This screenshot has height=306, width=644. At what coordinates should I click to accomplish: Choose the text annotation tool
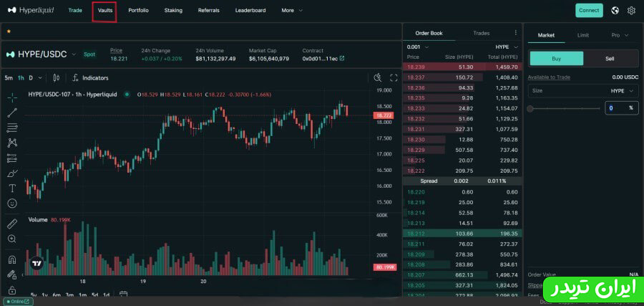(12, 188)
